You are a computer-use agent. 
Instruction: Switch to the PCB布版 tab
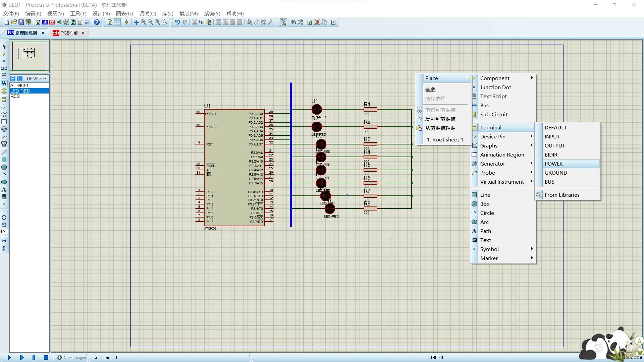click(x=69, y=33)
